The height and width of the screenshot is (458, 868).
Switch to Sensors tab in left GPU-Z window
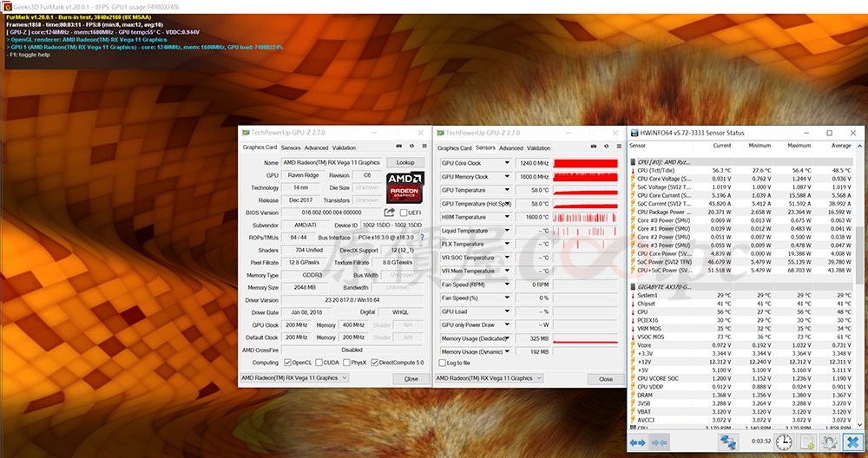[291, 147]
